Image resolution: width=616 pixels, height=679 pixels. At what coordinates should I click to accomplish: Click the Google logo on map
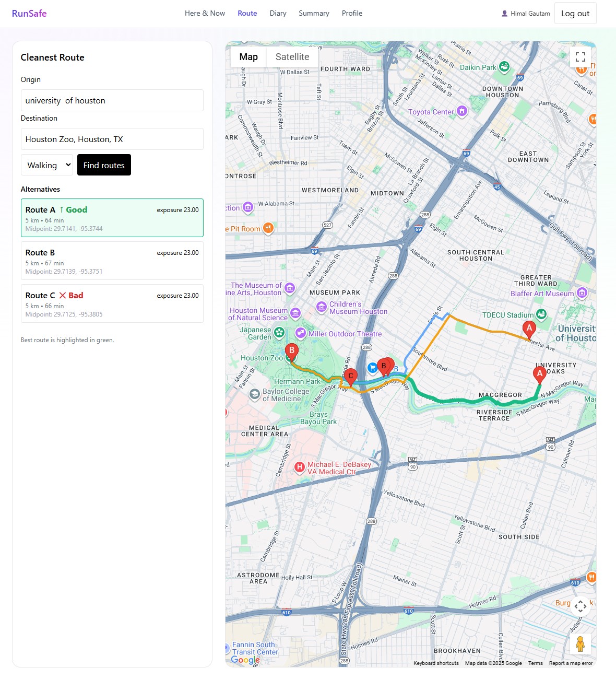click(245, 660)
